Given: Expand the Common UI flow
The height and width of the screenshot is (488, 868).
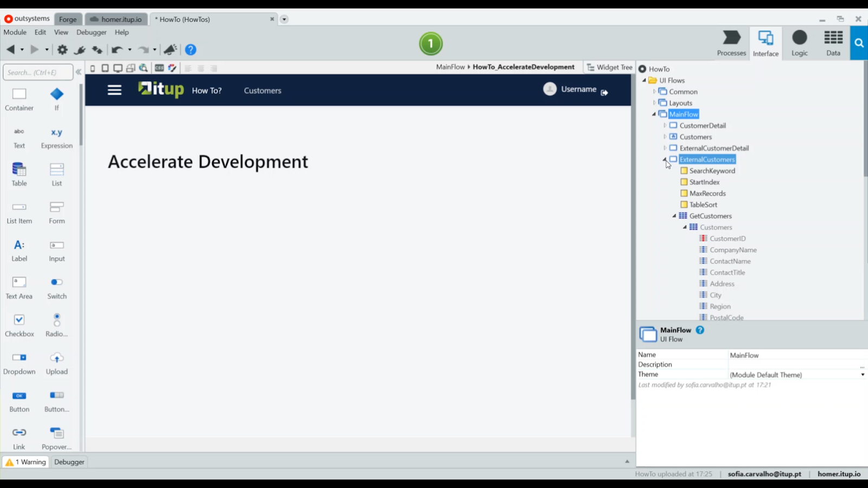Looking at the screenshot, I should (654, 92).
